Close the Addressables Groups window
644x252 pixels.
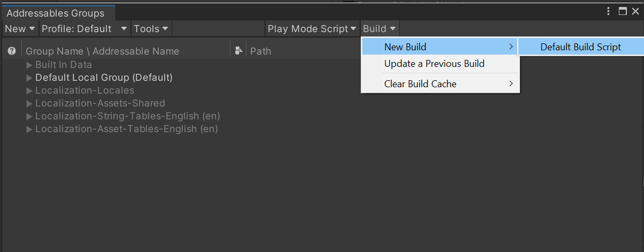[x=635, y=11]
